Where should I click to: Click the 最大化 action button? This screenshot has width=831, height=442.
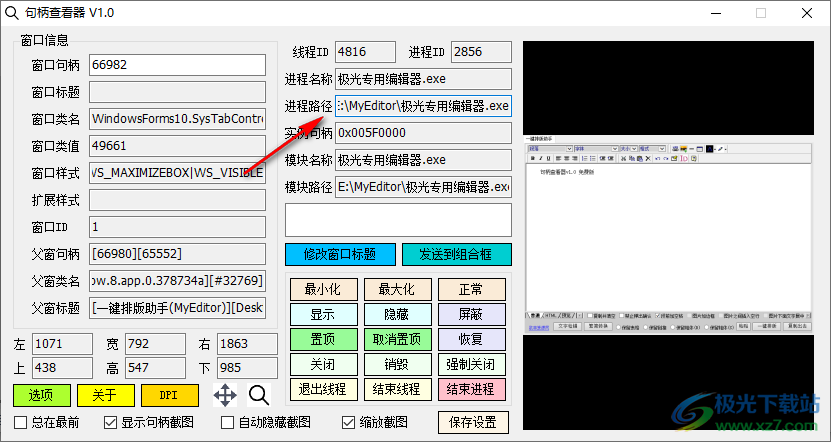[397, 289]
